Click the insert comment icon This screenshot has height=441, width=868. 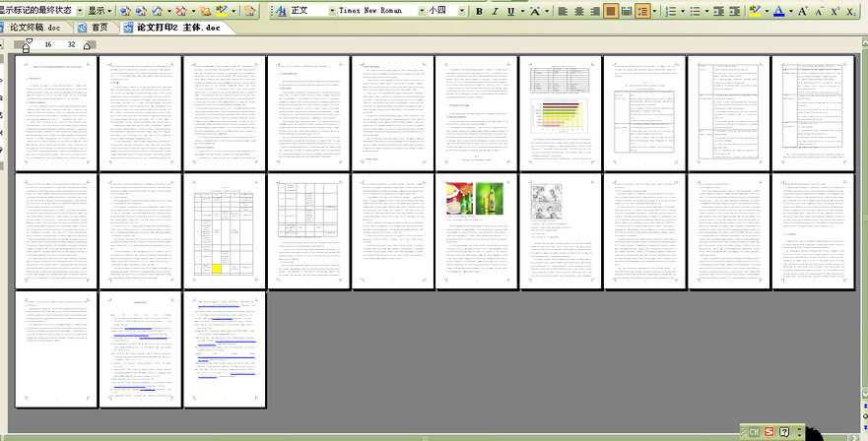(x=205, y=11)
